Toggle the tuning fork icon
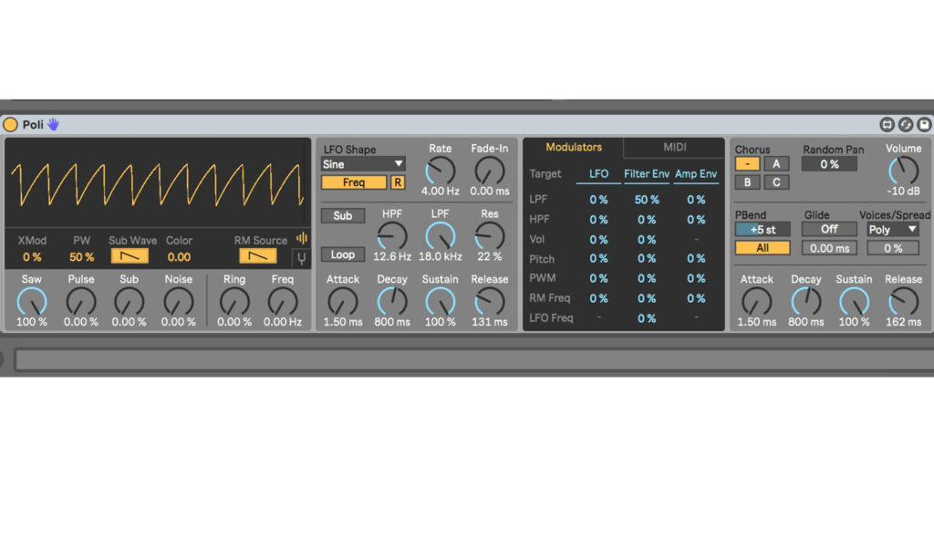 pos(301,258)
